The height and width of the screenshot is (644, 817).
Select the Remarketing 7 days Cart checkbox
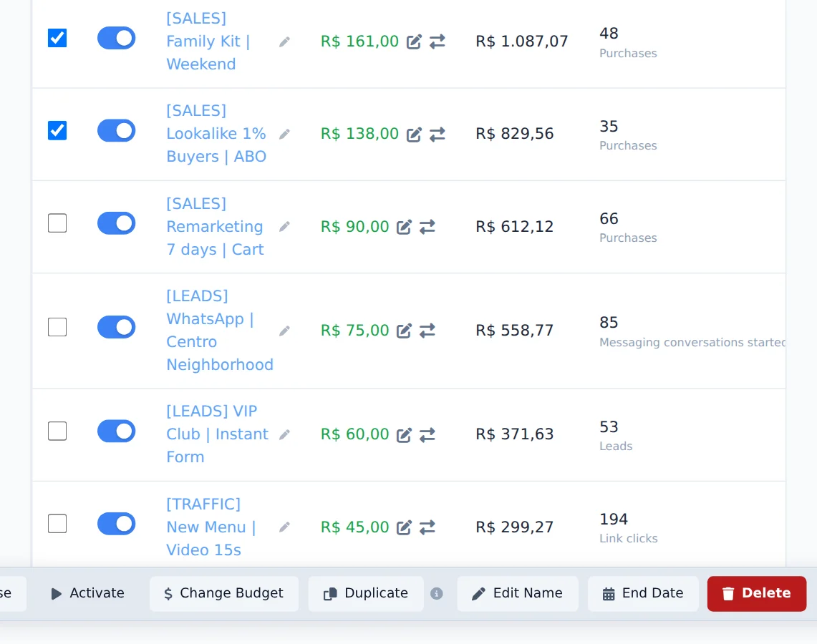click(57, 223)
